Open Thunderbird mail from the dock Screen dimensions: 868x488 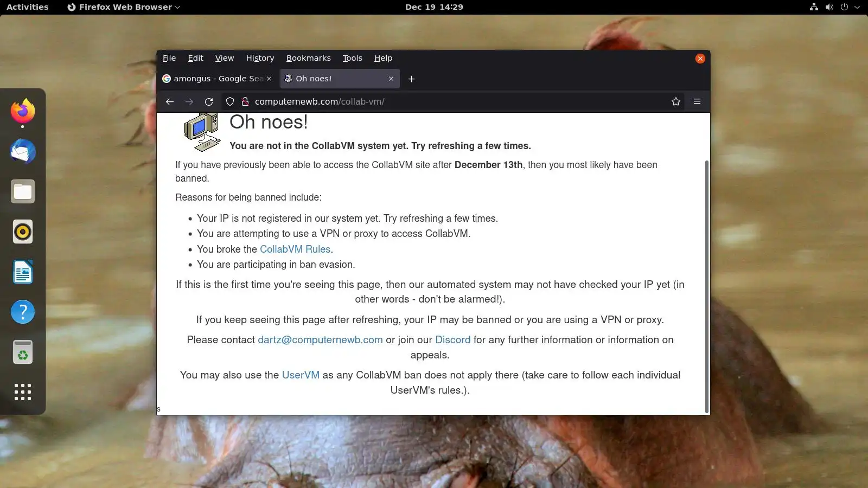point(23,151)
